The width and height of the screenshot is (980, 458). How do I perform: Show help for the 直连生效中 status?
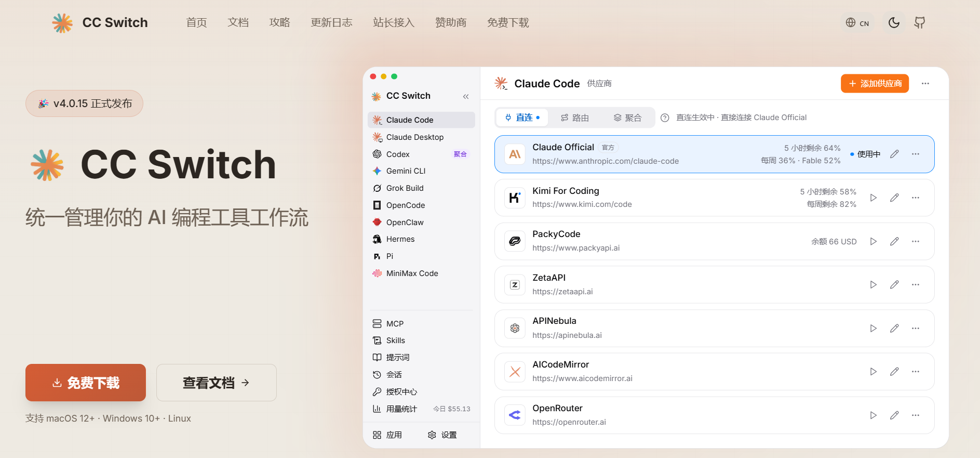[665, 118]
